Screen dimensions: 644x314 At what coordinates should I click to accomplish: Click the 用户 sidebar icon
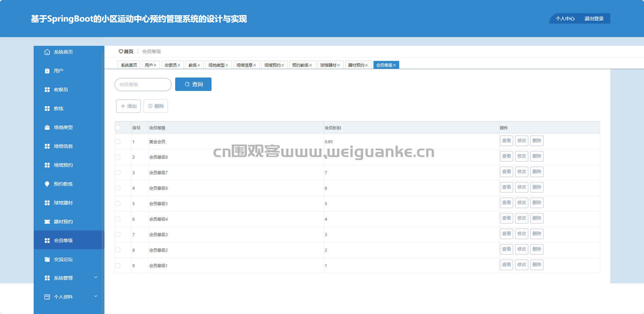pyautogui.click(x=47, y=71)
